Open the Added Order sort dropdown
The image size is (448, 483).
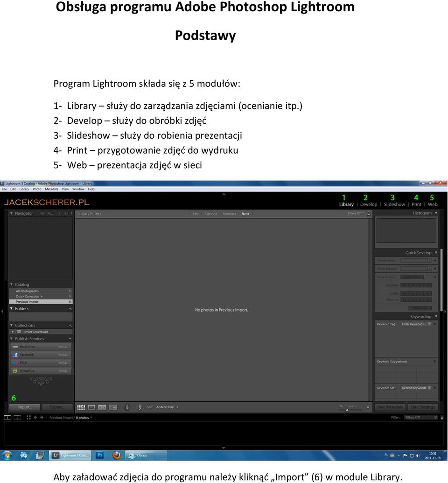click(167, 407)
